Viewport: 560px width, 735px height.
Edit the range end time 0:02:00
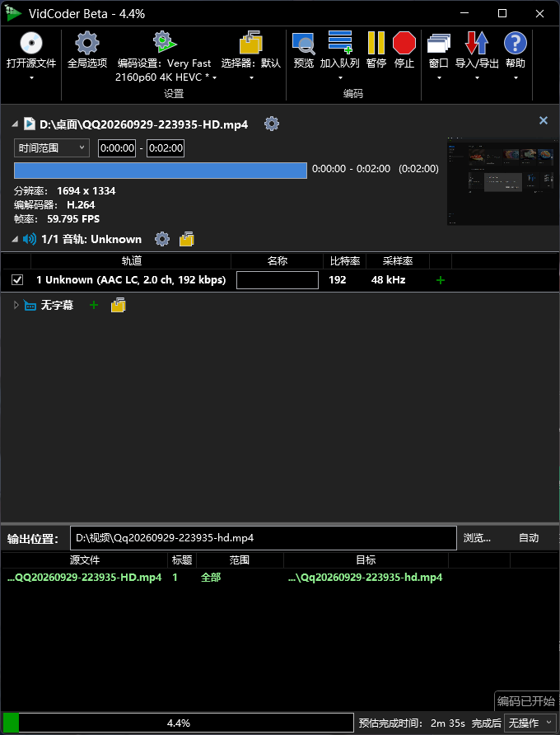coord(166,148)
